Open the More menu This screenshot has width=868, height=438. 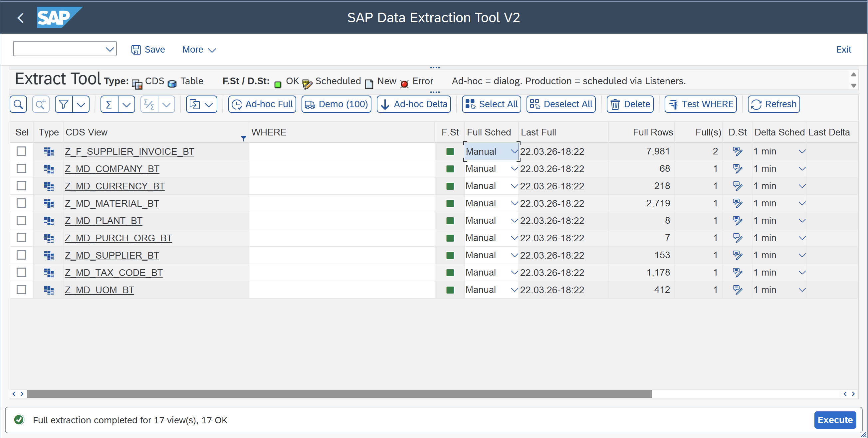[199, 50]
